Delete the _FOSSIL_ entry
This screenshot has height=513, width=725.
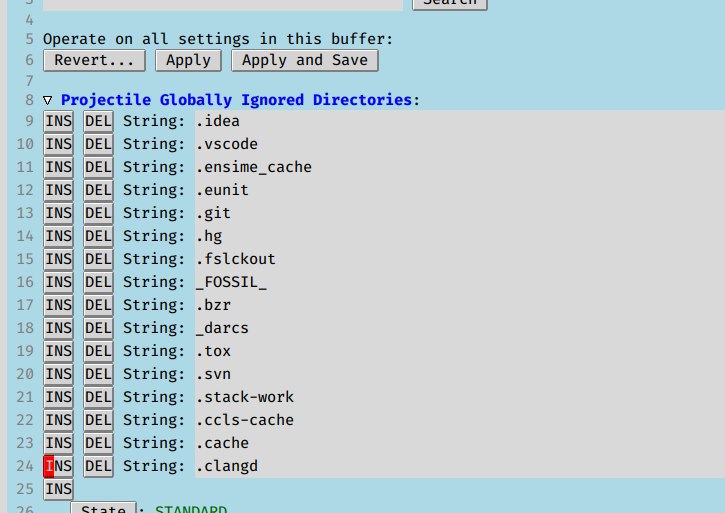[x=98, y=283]
